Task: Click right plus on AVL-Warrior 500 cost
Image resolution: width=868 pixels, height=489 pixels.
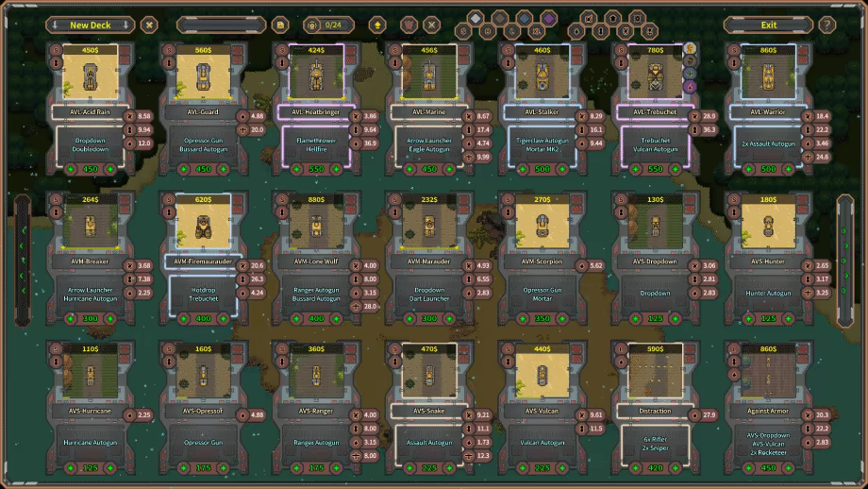Action: [x=789, y=169]
